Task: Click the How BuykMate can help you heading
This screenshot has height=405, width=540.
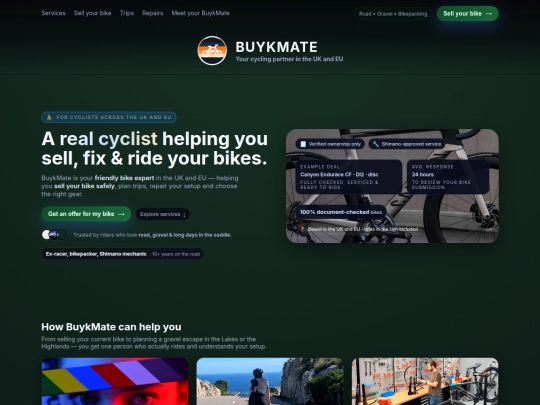Action: pos(111,326)
